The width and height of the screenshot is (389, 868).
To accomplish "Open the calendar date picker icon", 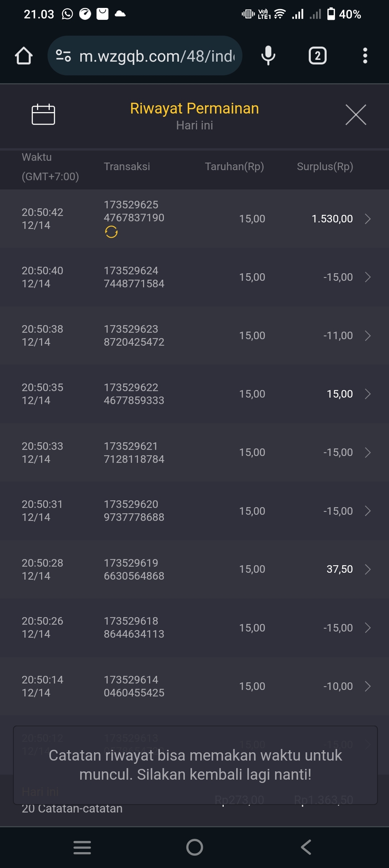I will coord(43,115).
